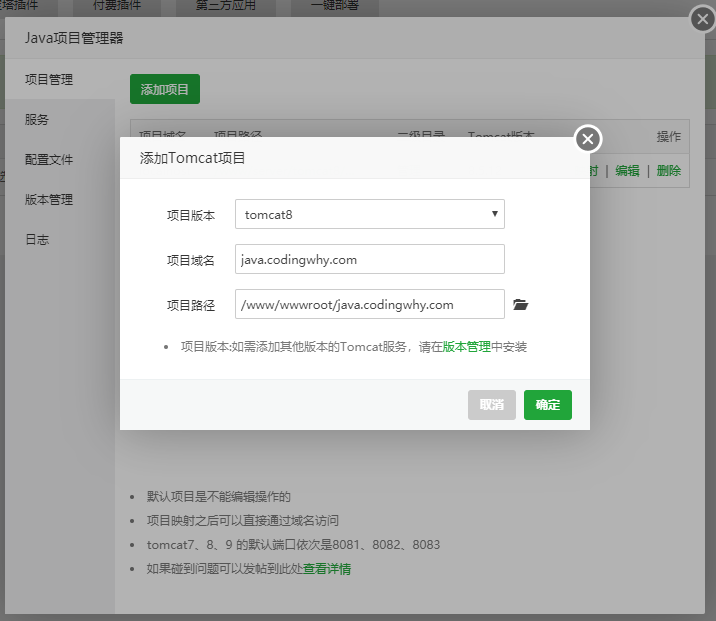The width and height of the screenshot is (716, 621).
Task: Open the 版本管理 link in the dialog hint
Action: coord(466,347)
